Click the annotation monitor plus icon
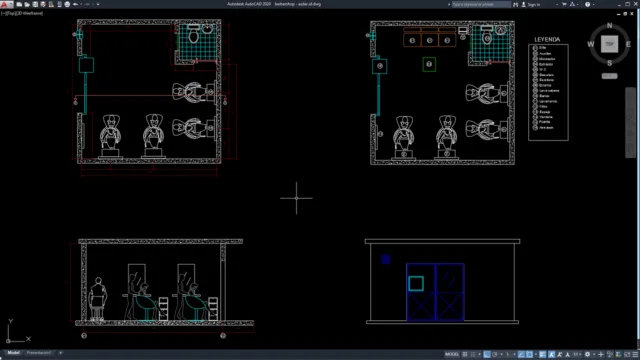640x360 pixels. [601, 355]
